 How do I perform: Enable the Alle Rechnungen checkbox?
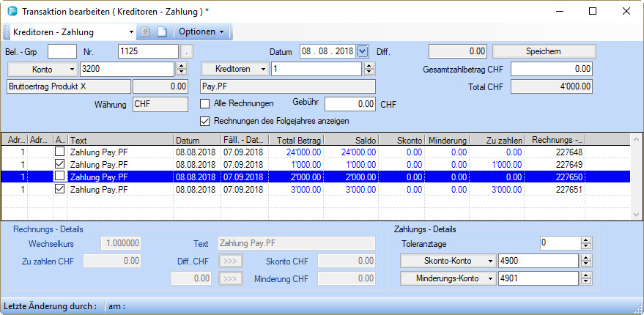click(205, 103)
